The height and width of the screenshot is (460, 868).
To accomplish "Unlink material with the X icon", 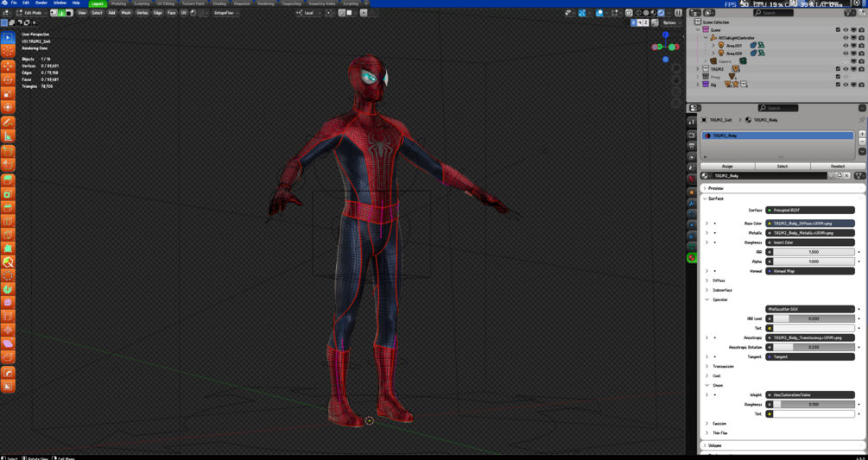I will click(x=846, y=175).
